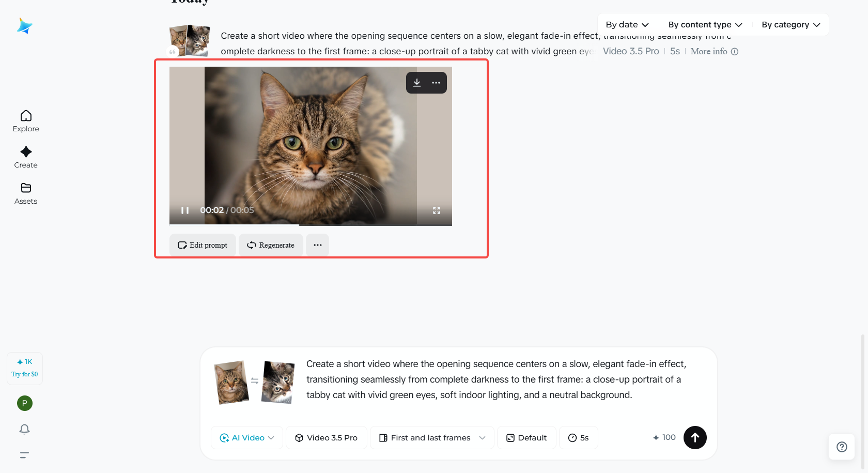Pause the cat video playback
The image size is (868, 473).
tap(185, 210)
